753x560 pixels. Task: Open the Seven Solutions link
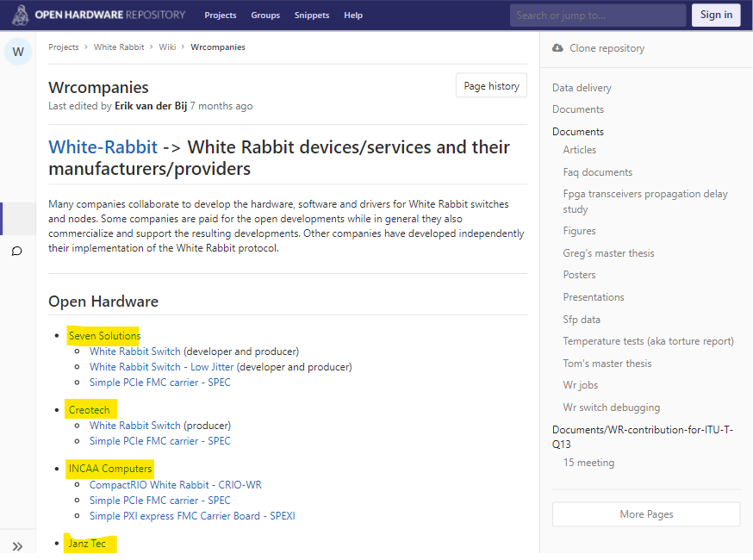tap(105, 336)
